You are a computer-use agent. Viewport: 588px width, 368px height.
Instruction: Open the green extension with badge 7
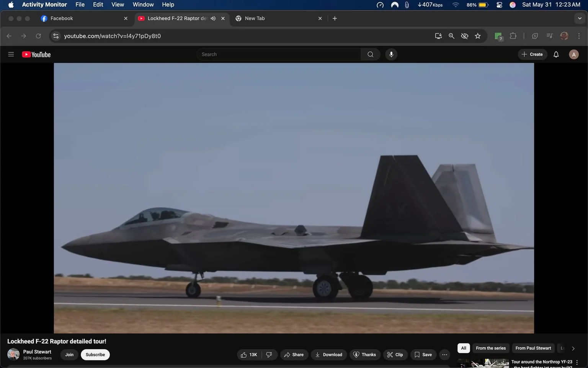(498, 36)
